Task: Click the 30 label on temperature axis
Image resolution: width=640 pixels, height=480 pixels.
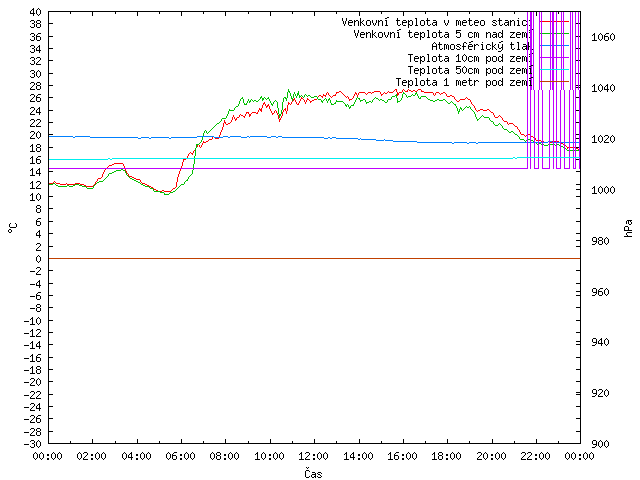Action: point(36,74)
